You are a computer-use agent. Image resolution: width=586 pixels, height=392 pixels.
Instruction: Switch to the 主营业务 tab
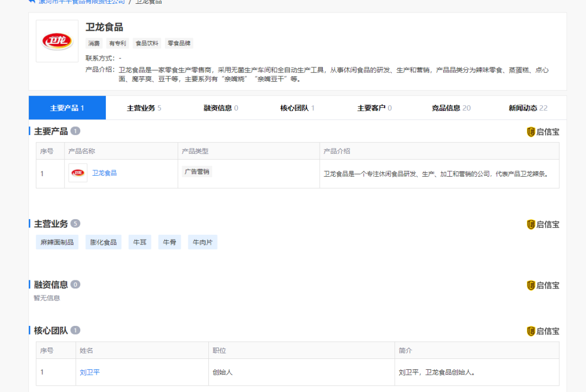tap(139, 107)
